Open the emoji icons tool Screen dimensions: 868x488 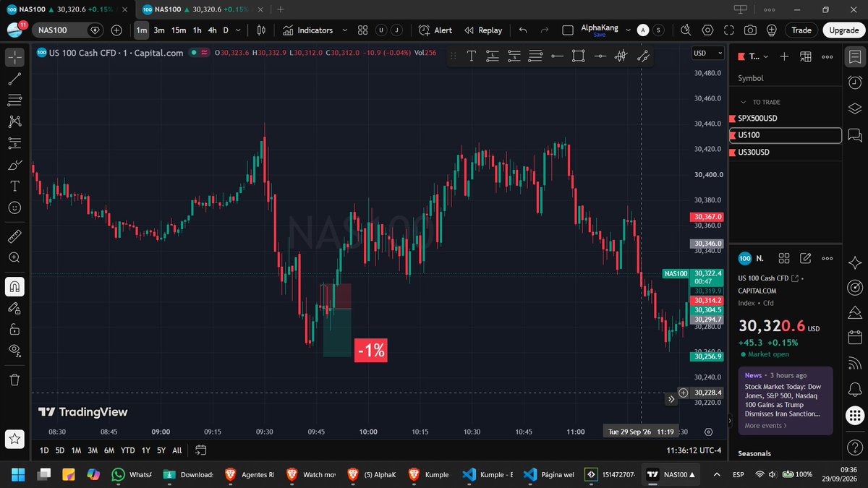click(x=14, y=207)
